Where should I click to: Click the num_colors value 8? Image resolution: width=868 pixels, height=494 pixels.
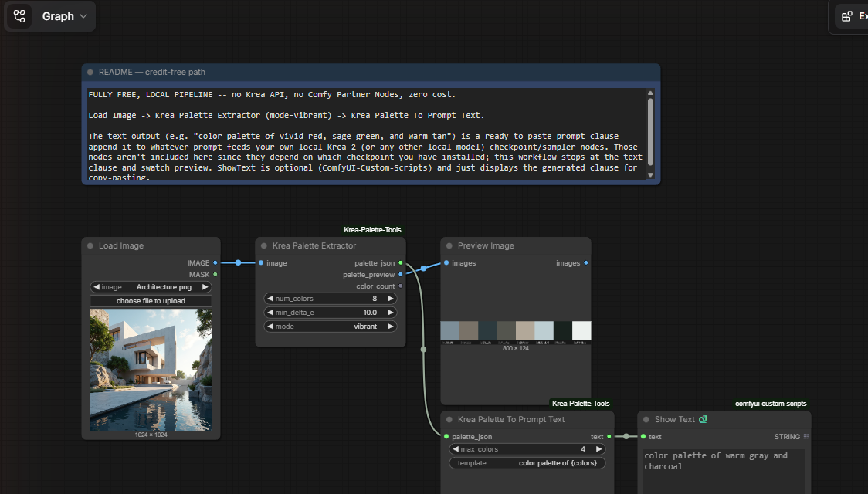tap(375, 299)
